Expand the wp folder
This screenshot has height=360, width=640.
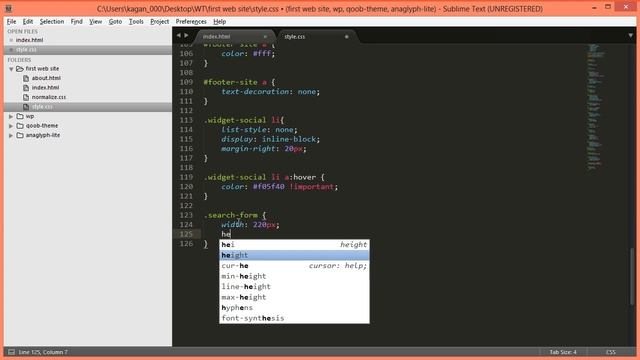tap(11, 116)
